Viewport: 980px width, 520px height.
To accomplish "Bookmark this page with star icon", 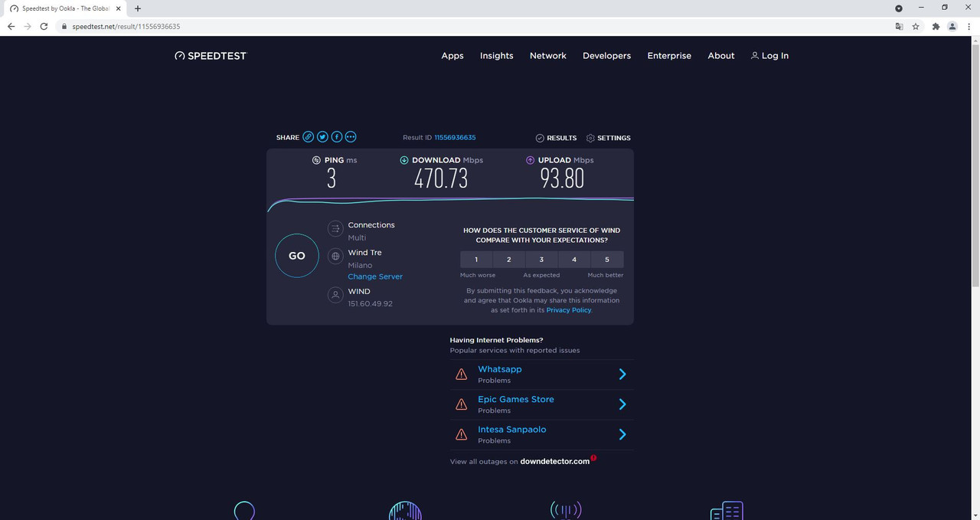I will [x=916, y=26].
